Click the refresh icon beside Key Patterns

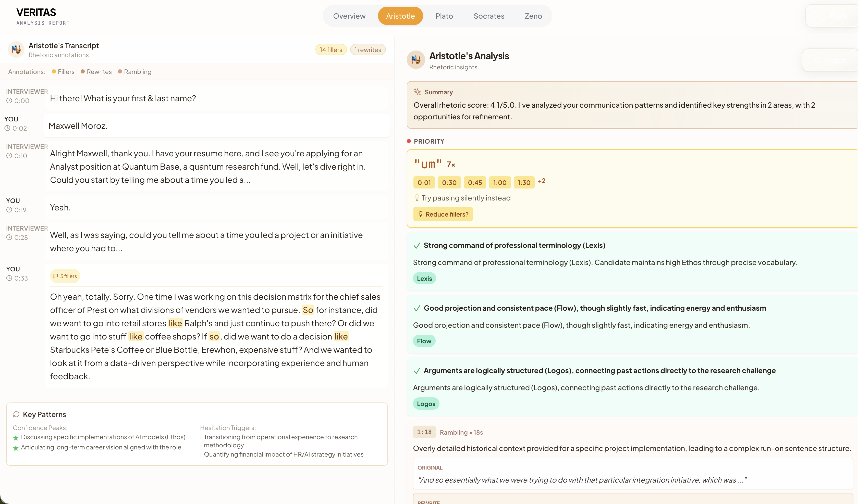click(x=16, y=414)
